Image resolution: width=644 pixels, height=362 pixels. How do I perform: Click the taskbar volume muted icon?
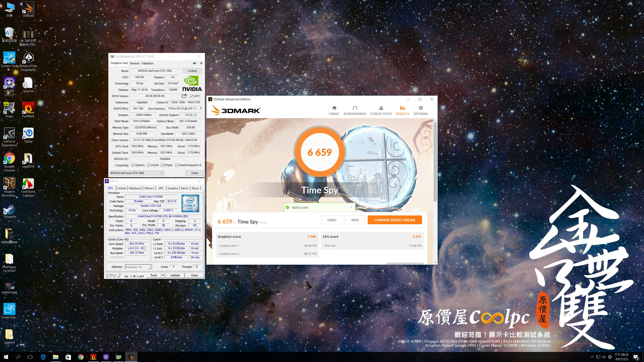(x=604, y=357)
